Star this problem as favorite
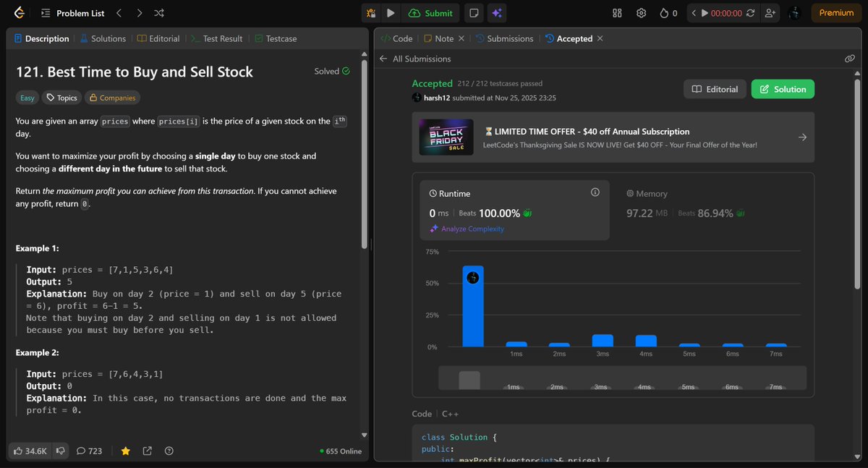Image resolution: width=868 pixels, height=468 pixels. [125, 451]
